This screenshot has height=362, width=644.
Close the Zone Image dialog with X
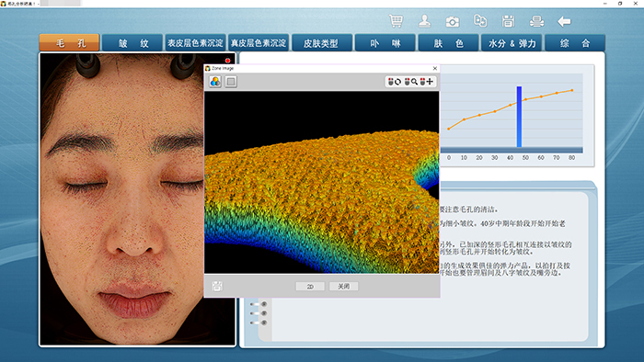435,69
